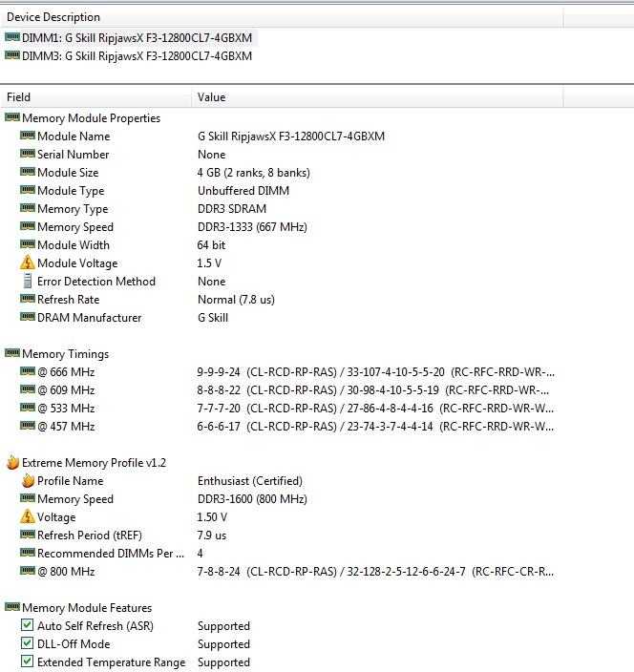The width and height of the screenshot is (634, 672).
Task: Click the Error Detection Method server icon
Action: (x=28, y=281)
